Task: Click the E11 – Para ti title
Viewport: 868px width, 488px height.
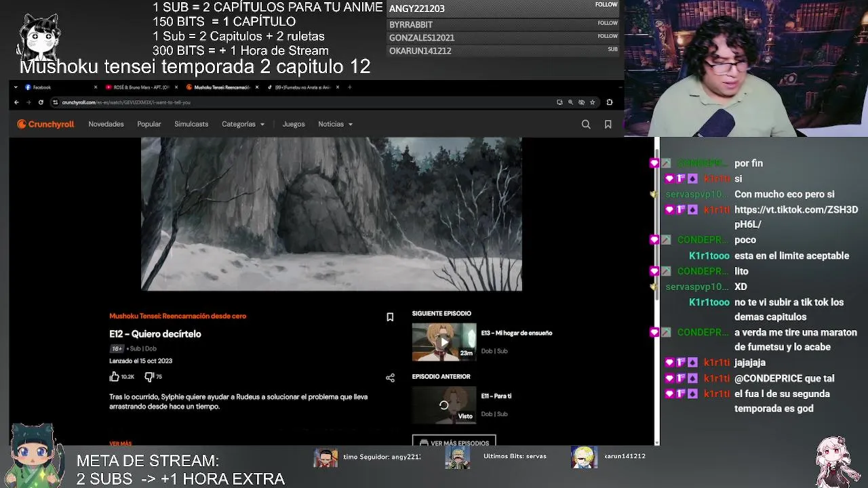Action: point(496,396)
